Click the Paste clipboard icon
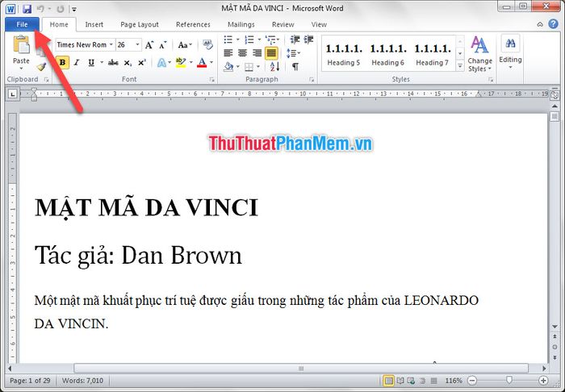Screen dimensions: 565x392 coord(21,48)
